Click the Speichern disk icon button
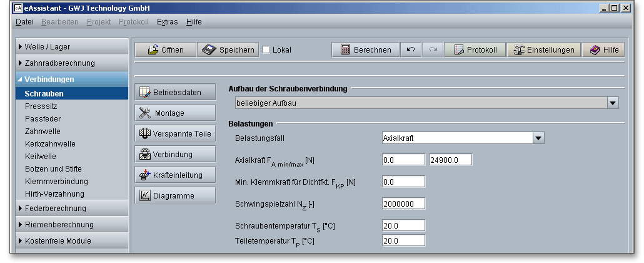The width and height of the screenshot is (644, 263). [228, 50]
